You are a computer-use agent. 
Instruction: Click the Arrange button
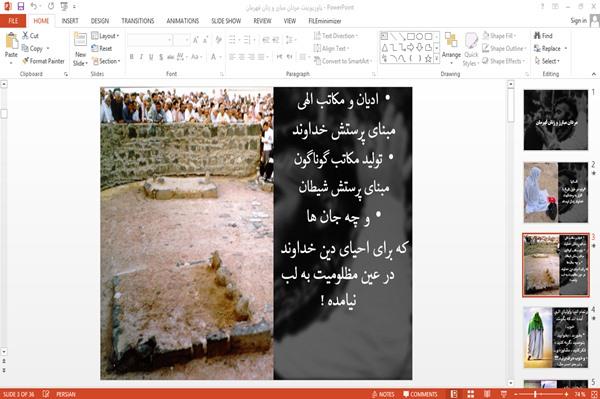(451, 47)
